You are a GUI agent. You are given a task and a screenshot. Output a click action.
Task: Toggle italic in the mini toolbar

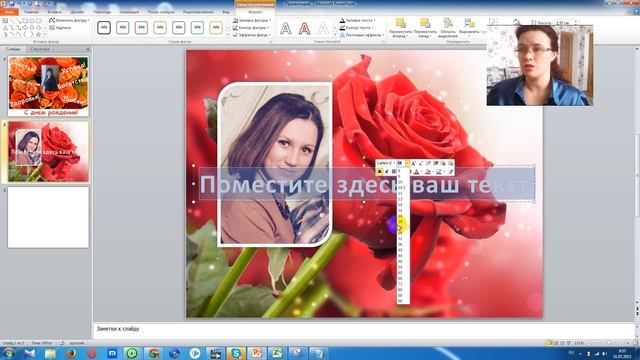pos(387,172)
